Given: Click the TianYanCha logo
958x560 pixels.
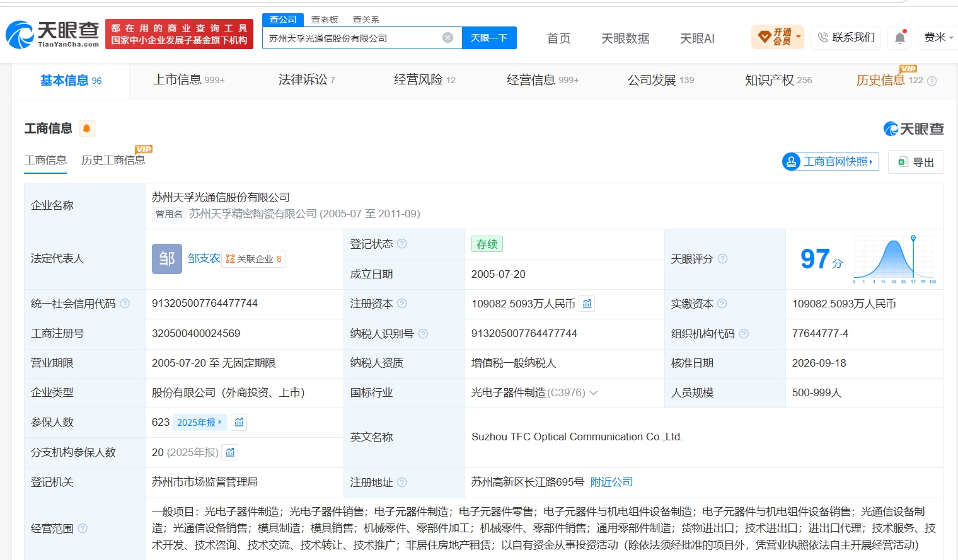Looking at the screenshot, I should 52,34.
